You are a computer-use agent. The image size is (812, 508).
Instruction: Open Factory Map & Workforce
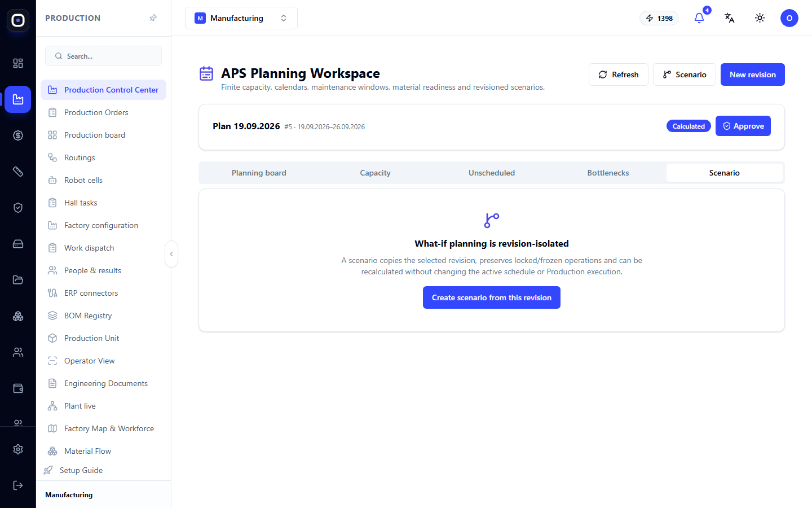[x=103, y=428]
